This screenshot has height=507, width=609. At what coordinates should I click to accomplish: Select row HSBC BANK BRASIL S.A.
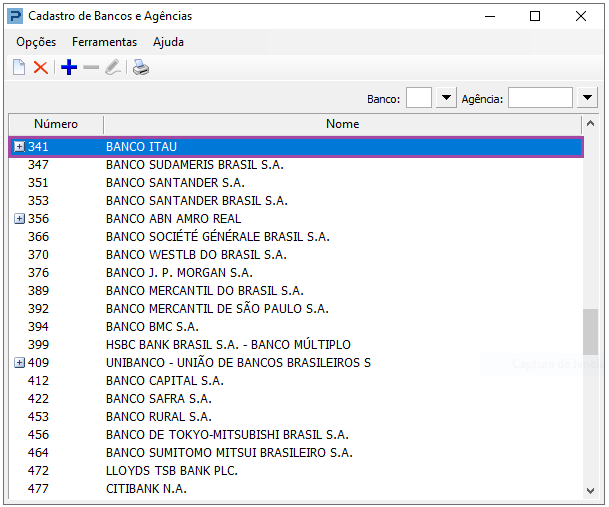pyautogui.click(x=296, y=345)
